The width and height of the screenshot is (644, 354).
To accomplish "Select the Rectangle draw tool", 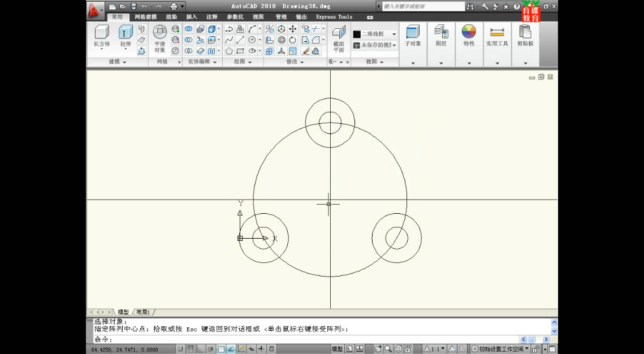I will [x=240, y=51].
